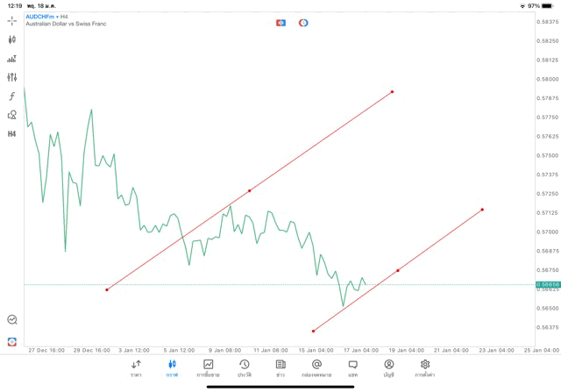The width and height of the screenshot is (561, 392).
Task: Tap the AUDCHFm symbol title
Action: [42, 16]
